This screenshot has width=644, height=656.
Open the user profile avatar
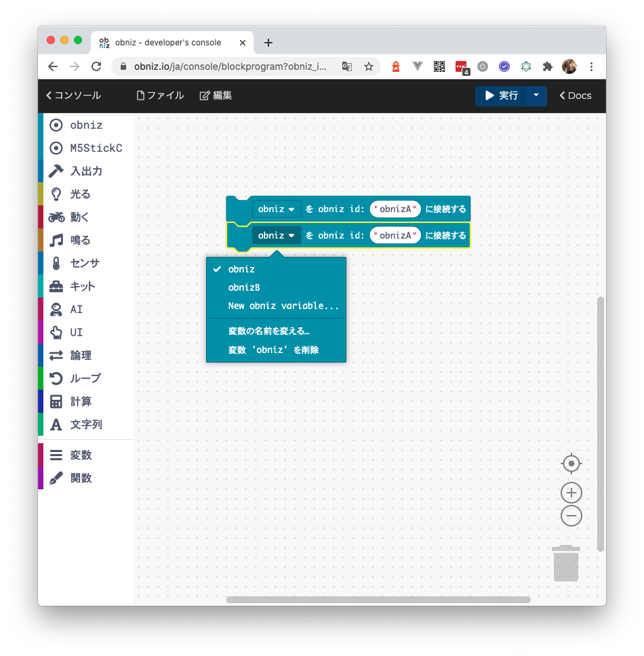(x=569, y=66)
